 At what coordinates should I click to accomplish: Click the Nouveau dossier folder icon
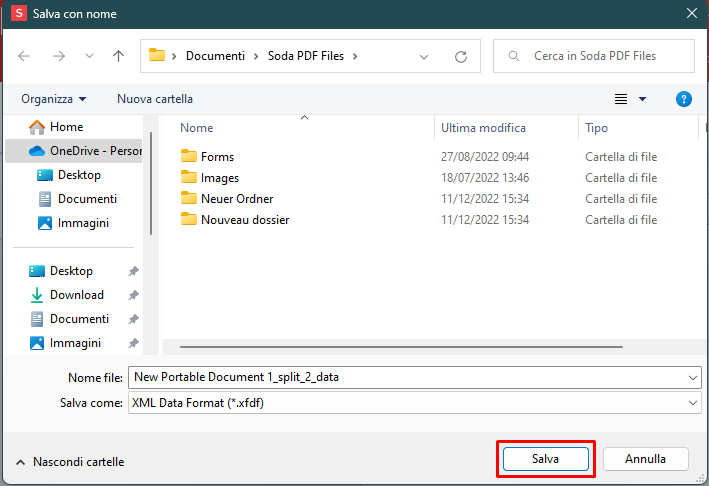coord(189,219)
